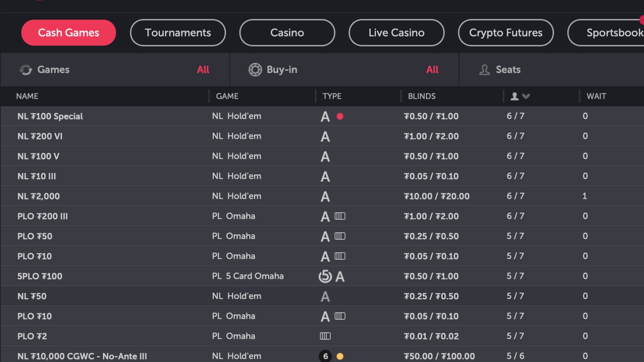
Task: Click the cards icon on first PLO ₮10 row
Action: 340,256
